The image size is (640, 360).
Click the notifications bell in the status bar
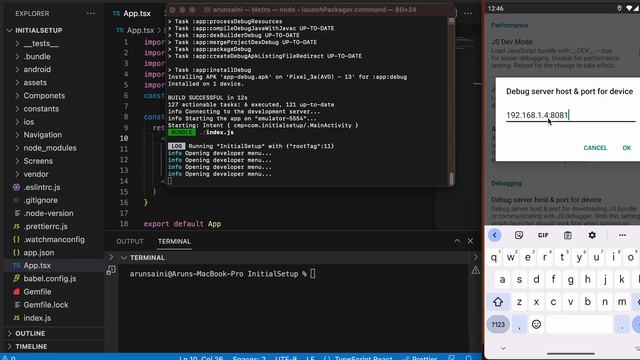tap(469, 357)
